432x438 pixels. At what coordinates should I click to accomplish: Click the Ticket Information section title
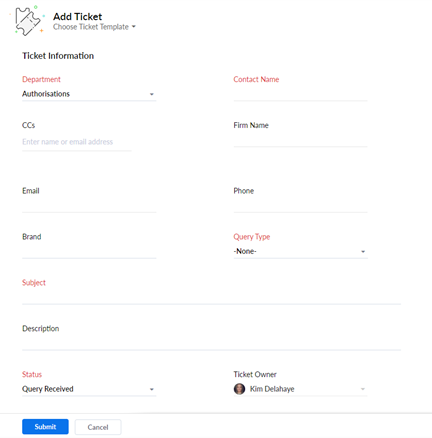pos(58,56)
